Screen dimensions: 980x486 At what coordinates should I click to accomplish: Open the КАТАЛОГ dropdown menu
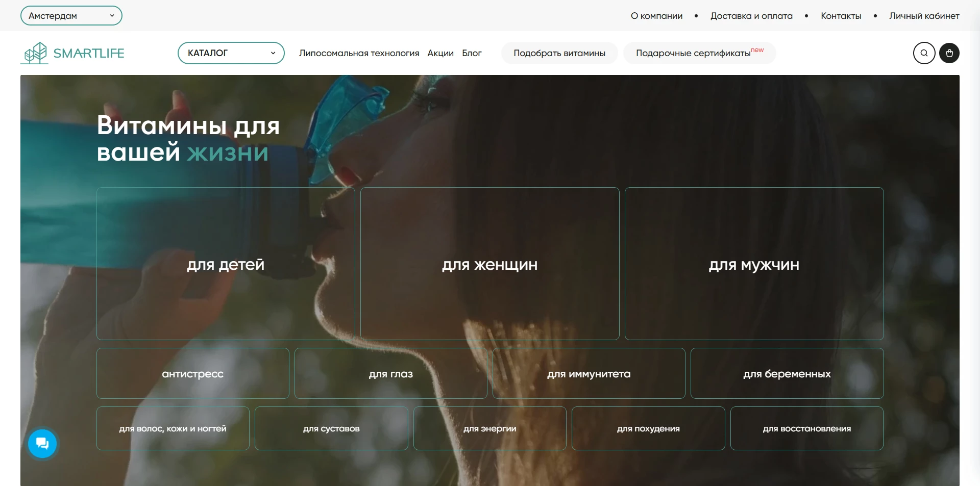point(231,53)
